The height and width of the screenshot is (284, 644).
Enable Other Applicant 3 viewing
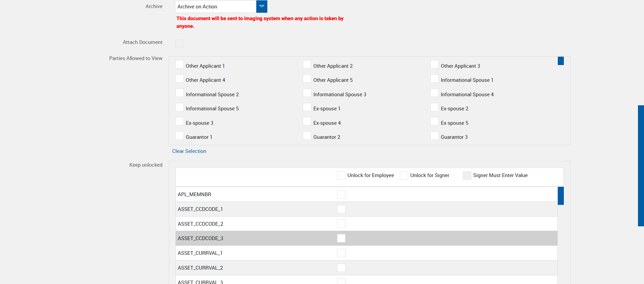point(435,64)
